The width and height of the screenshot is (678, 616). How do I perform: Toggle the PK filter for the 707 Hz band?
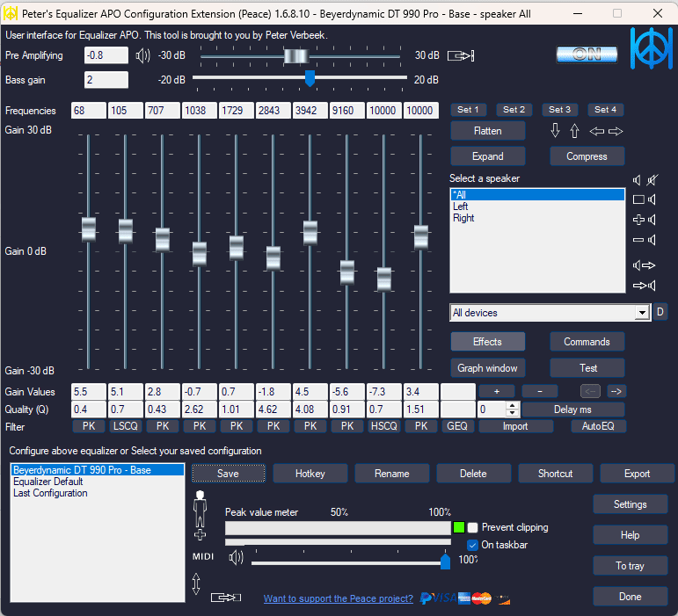163,426
